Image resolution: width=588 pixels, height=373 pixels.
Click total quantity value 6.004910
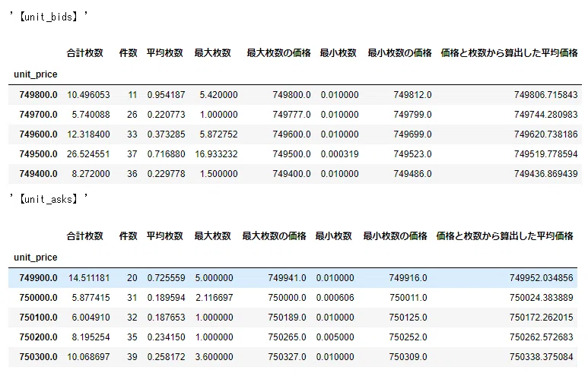coord(91,318)
